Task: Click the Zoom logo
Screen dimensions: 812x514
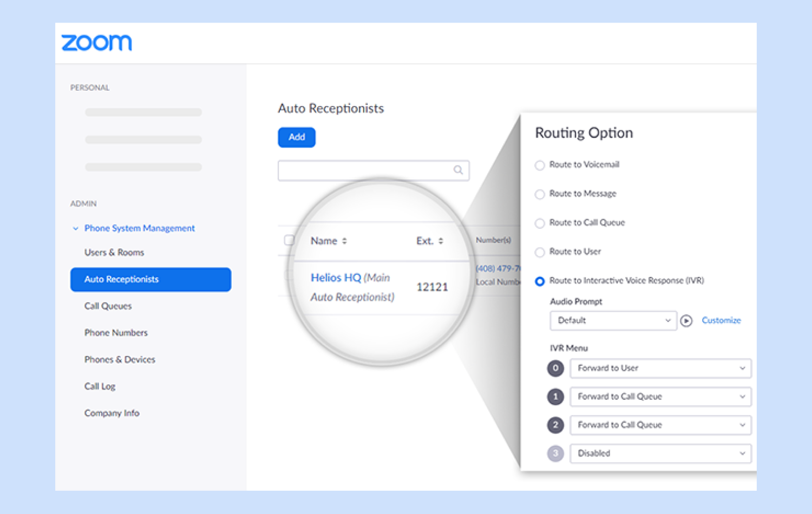Action: tap(97, 42)
